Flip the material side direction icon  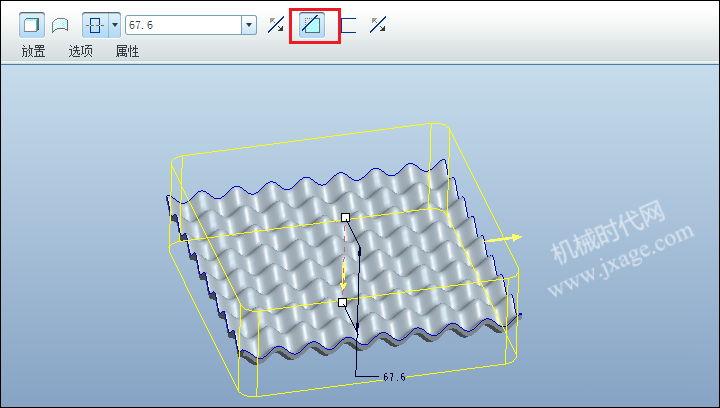click(378, 25)
